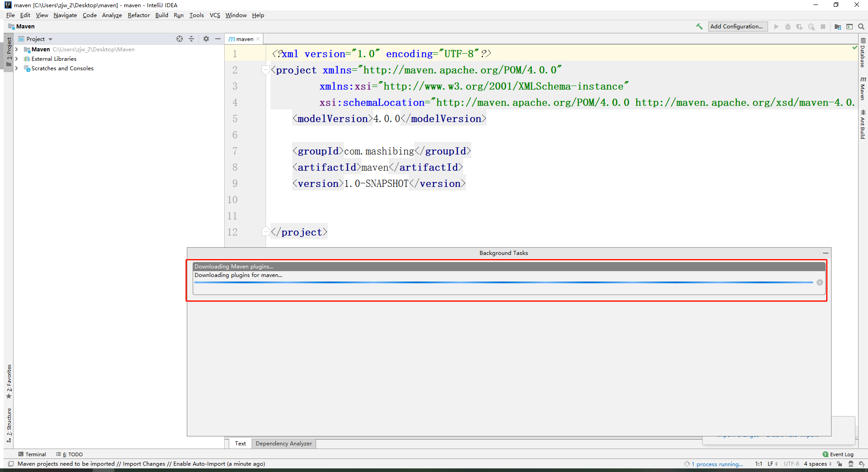
Task: Switch to the Dependency Analyzer tab
Action: coord(284,444)
